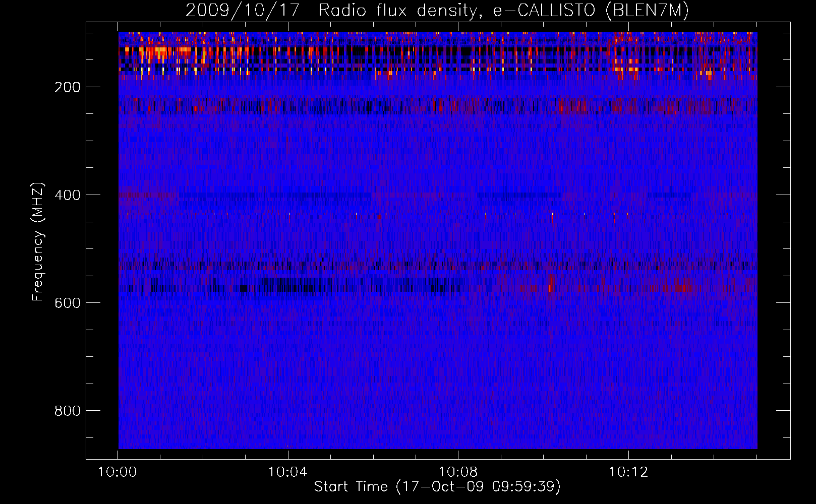Click the 10:00 time tick label
The image size is (816, 504).
click(x=118, y=472)
